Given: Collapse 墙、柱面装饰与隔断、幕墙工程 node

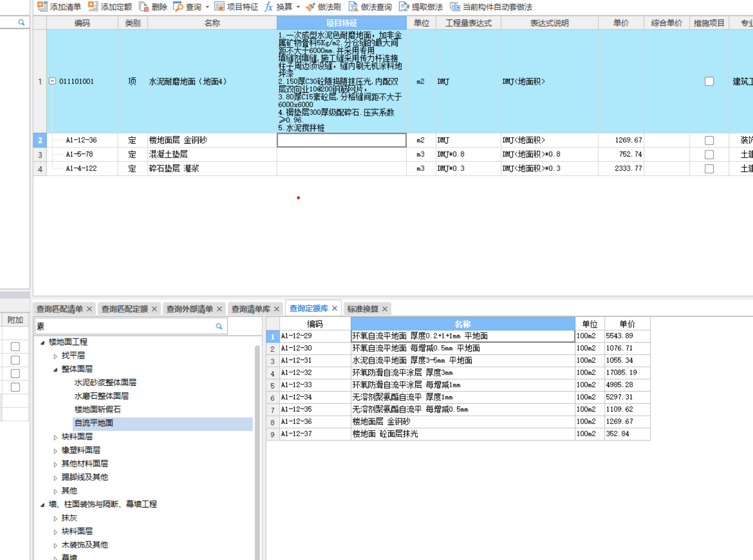Looking at the screenshot, I should 42,504.
